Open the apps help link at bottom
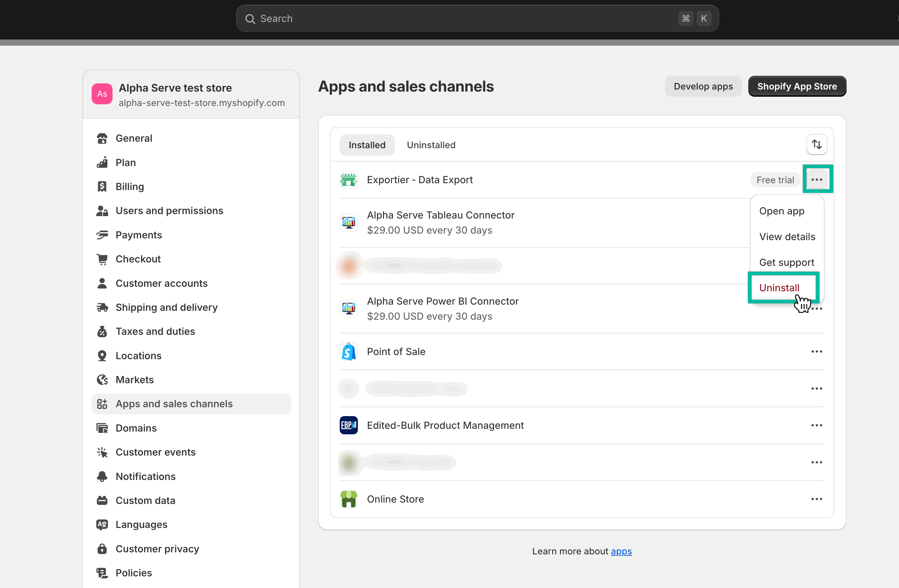899x588 pixels. click(x=621, y=551)
